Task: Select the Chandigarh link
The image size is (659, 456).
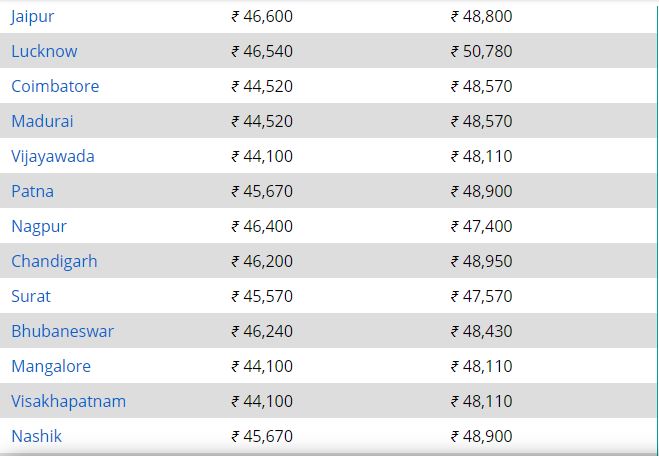Action: 54,262
